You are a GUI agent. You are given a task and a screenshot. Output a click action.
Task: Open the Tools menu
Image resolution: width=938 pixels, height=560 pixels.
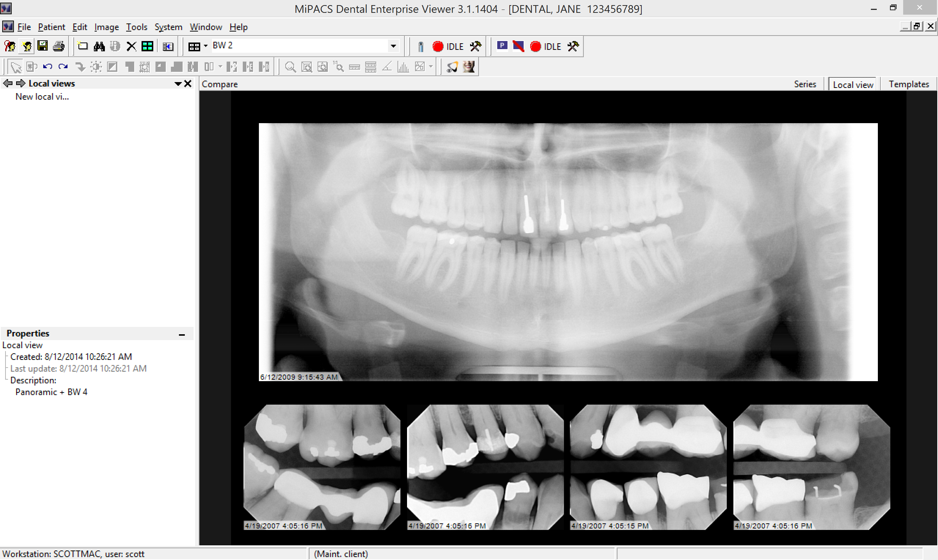pos(136,27)
